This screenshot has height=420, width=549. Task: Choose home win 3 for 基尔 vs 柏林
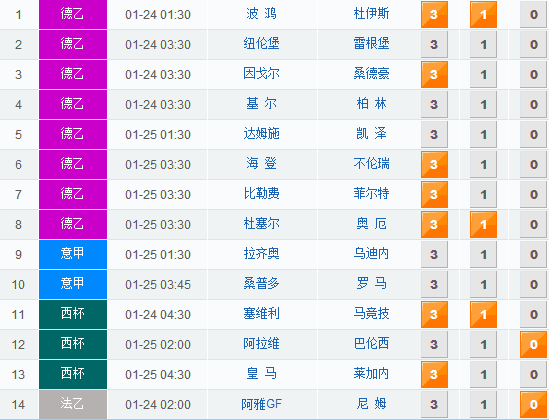pyautogui.click(x=434, y=104)
